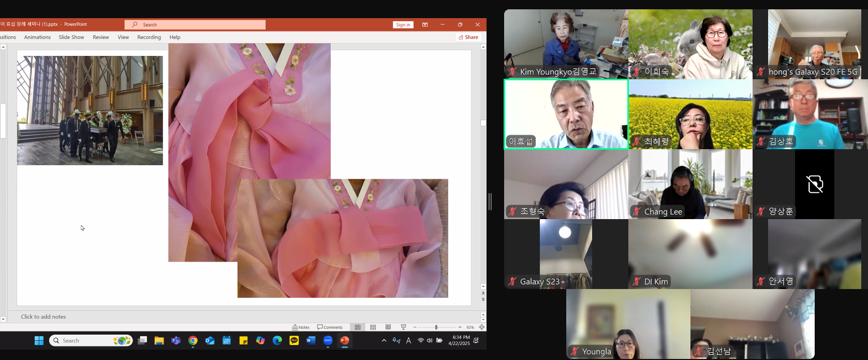Switch to Normal view in status bar
Image resolution: width=868 pixels, height=360 pixels.
coord(358,327)
